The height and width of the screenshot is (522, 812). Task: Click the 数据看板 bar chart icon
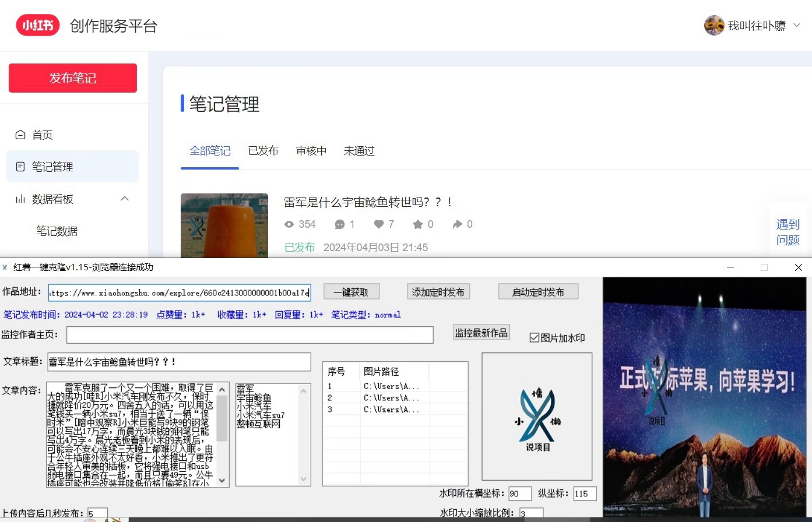[x=20, y=199]
